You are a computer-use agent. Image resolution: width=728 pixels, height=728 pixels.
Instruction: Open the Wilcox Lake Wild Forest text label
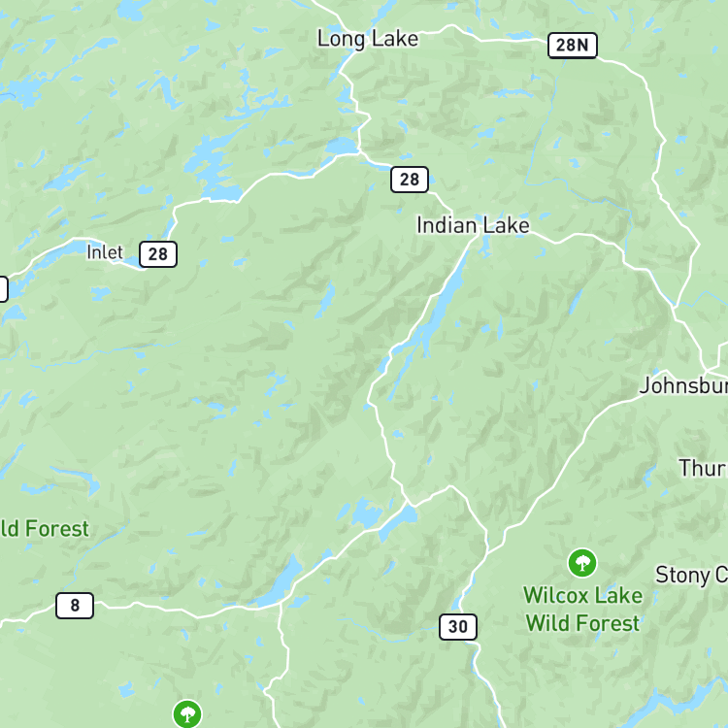582,610
